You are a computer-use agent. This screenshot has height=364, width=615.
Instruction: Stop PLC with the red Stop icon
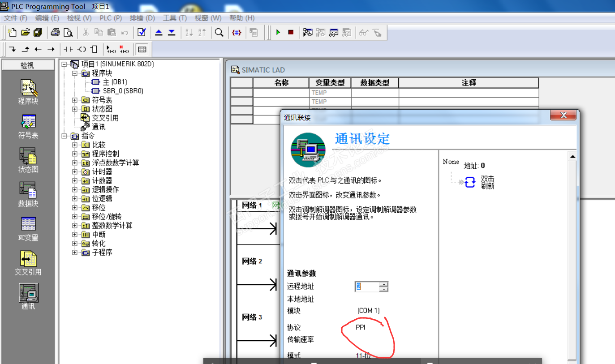tap(291, 32)
